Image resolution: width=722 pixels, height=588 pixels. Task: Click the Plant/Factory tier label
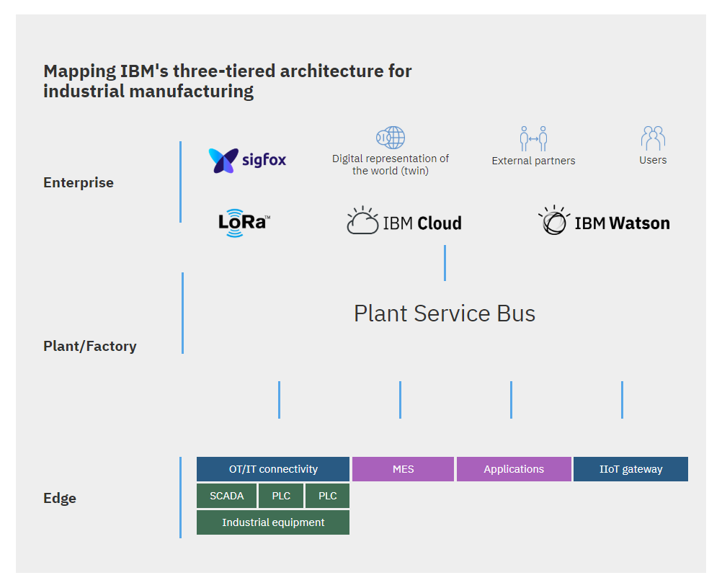[90, 347]
